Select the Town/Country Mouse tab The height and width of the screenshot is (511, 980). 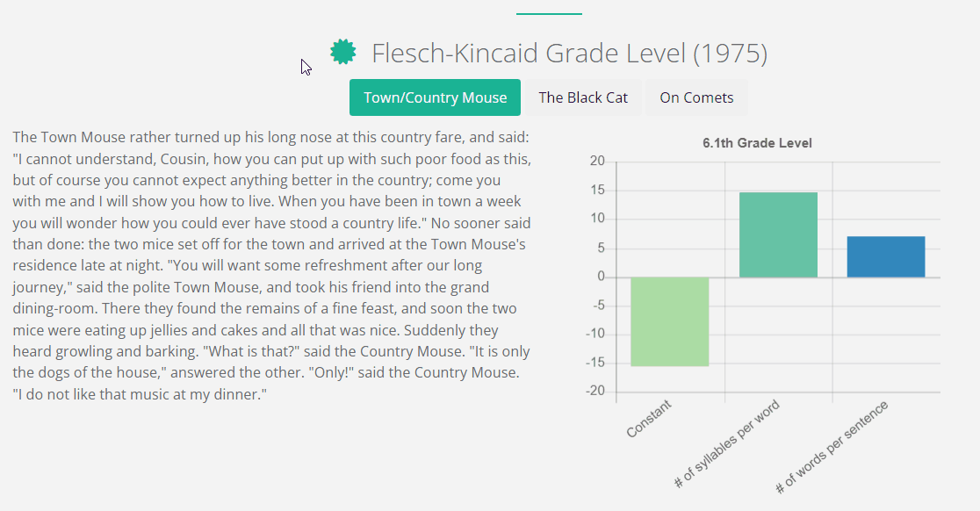pos(435,97)
